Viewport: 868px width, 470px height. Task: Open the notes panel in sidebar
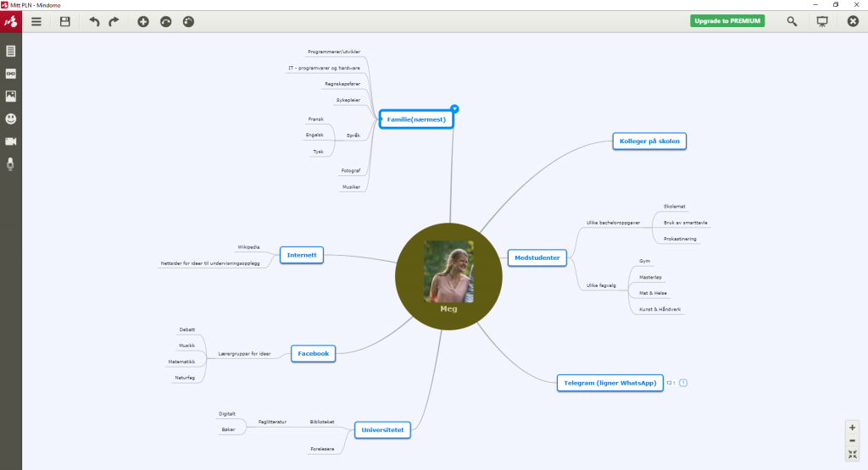coord(10,51)
